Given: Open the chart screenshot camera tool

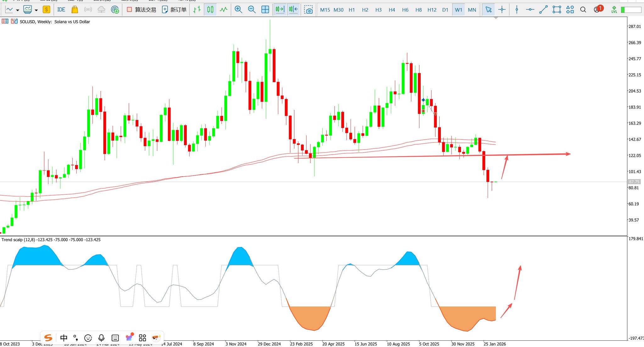Looking at the screenshot, I should click(x=308, y=10).
